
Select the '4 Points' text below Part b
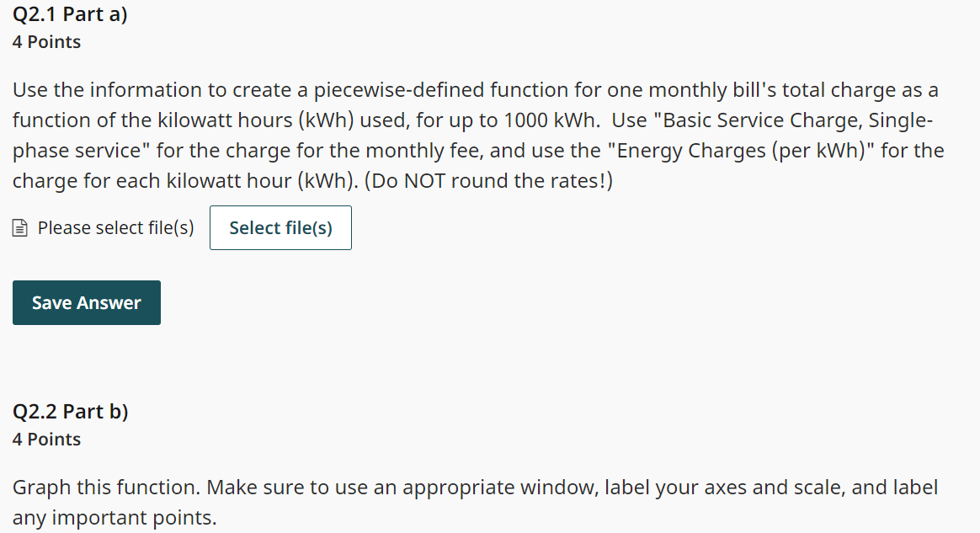46,439
